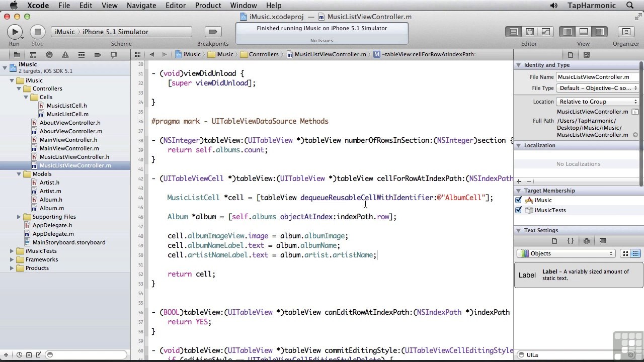Open the Product menu
The width and height of the screenshot is (644, 362).
click(x=208, y=6)
